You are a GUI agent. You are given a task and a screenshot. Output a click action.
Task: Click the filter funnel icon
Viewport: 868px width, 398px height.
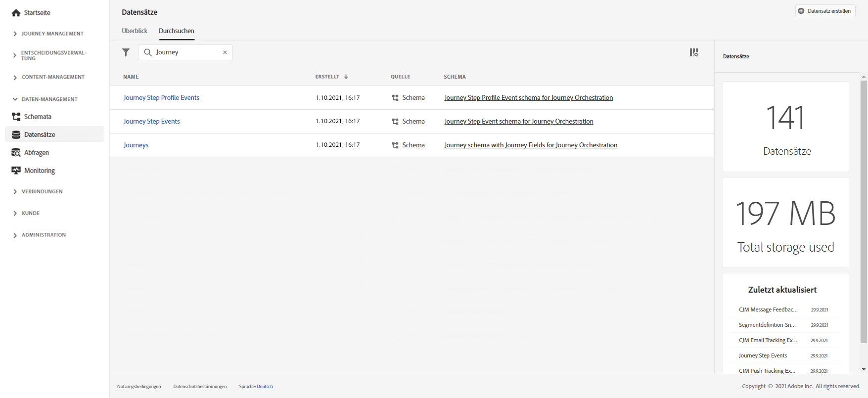pos(126,52)
